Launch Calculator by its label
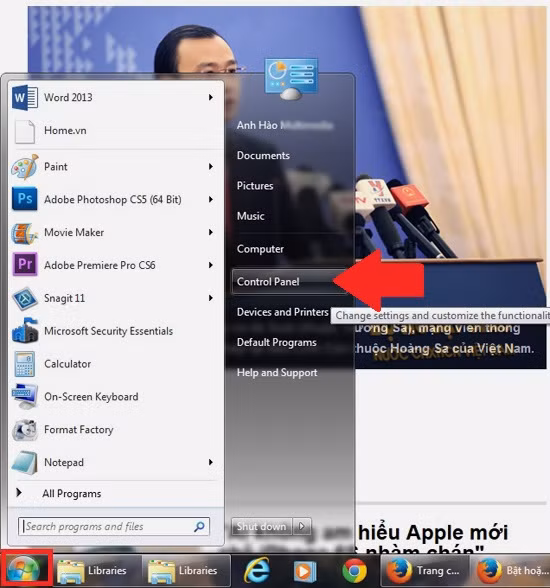 point(67,364)
